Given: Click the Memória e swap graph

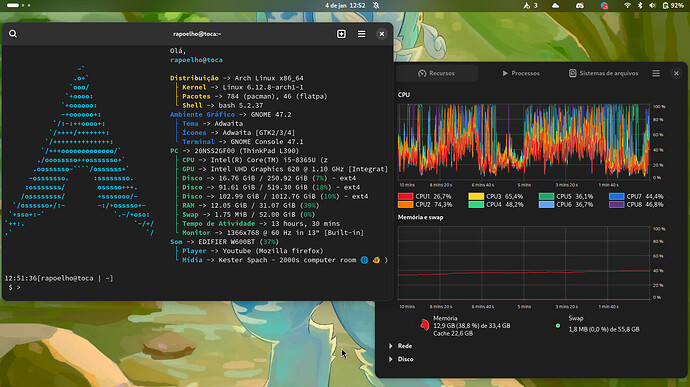Looking at the screenshot, I should click(x=524, y=263).
